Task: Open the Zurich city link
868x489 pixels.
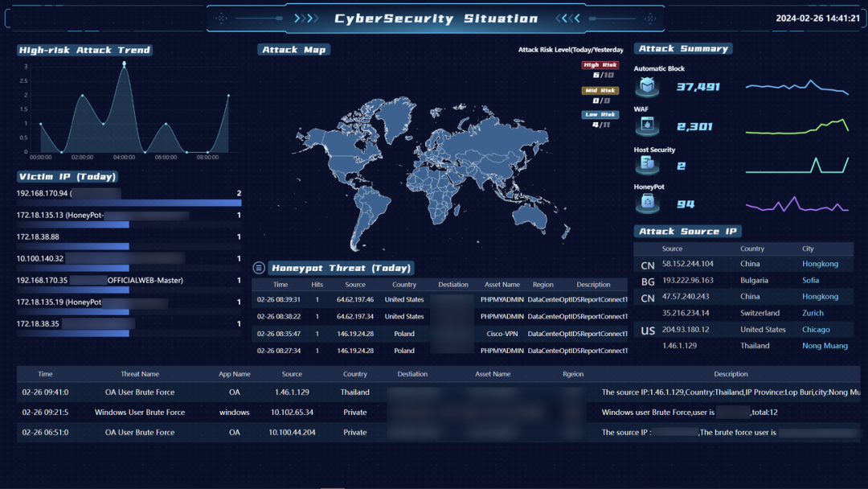Action: point(813,313)
